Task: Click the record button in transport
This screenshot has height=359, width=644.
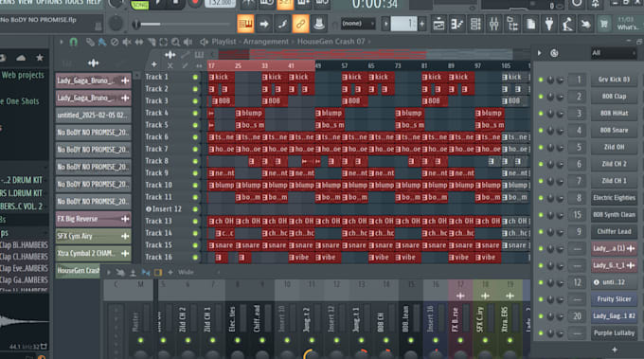Action: tap(195, 3)
